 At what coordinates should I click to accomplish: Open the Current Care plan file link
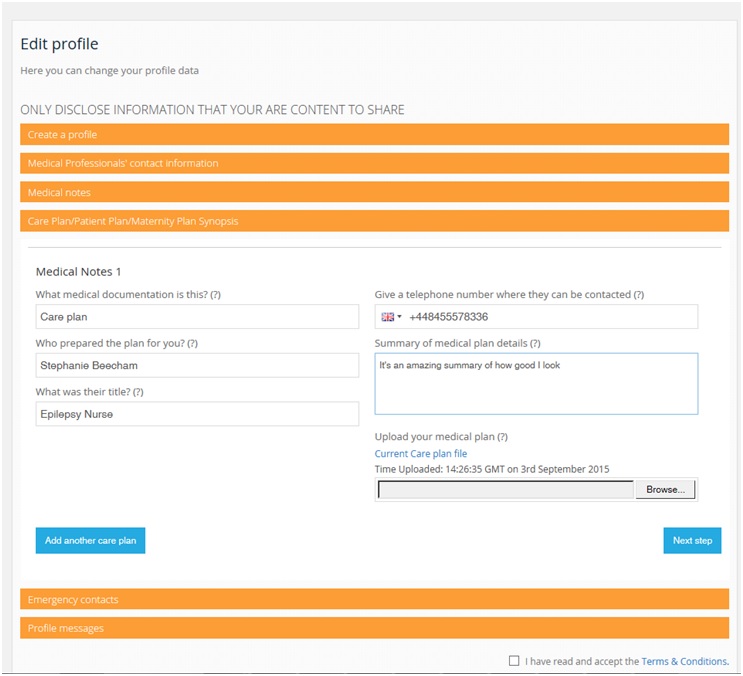point(421,454)
